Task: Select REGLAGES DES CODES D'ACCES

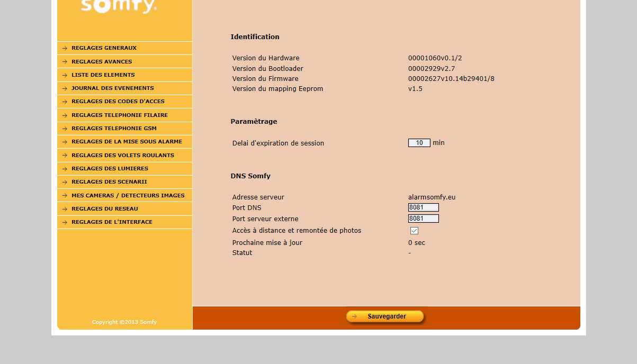Action: click(x=124, y=102)
